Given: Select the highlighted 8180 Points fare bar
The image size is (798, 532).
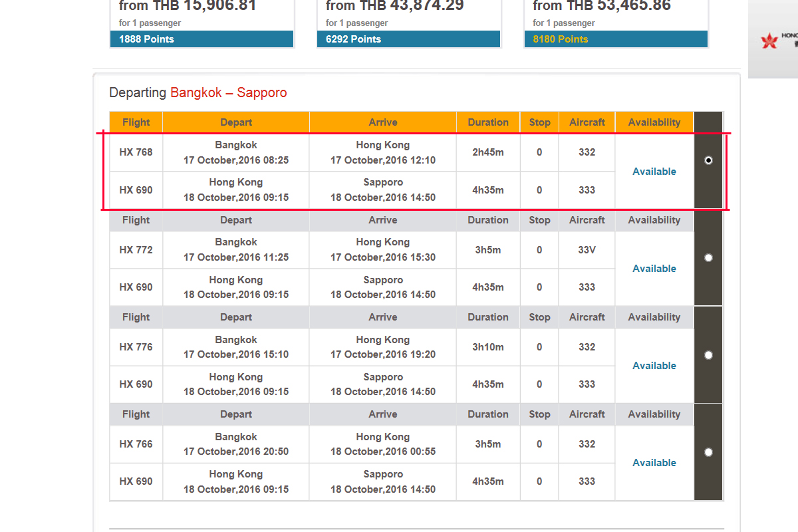Looking at the screenshot, I should [616, 39].
